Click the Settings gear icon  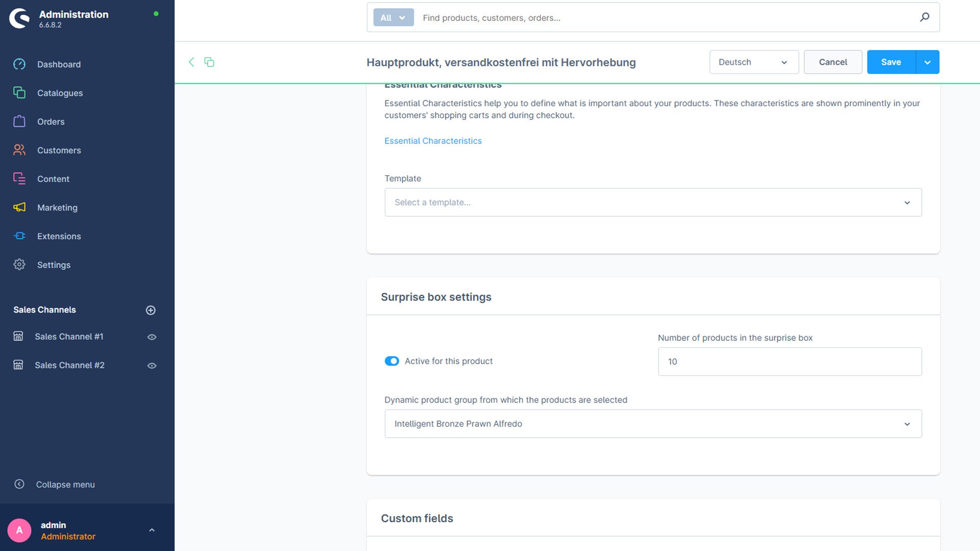(19, 264)
